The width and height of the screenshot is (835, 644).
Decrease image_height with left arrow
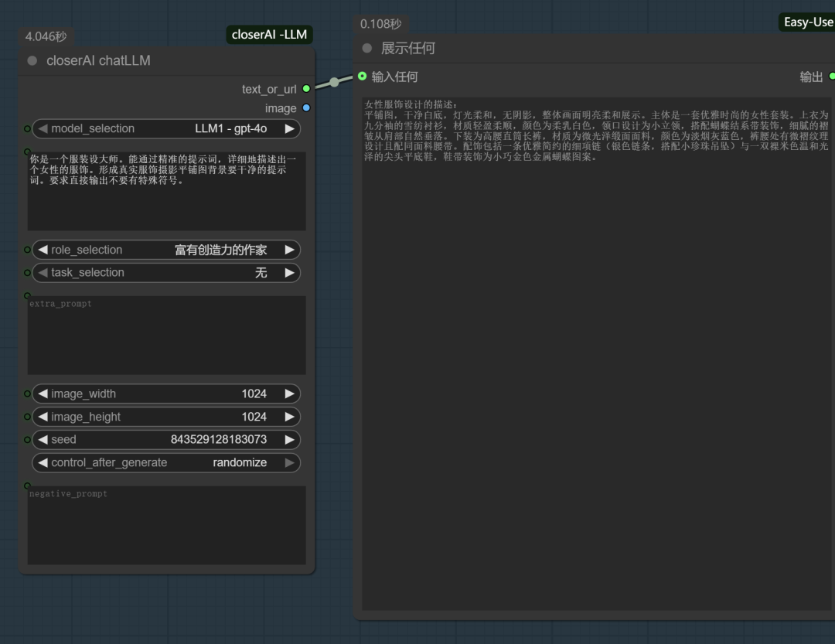pyautogui.click(x=43, y=417)
